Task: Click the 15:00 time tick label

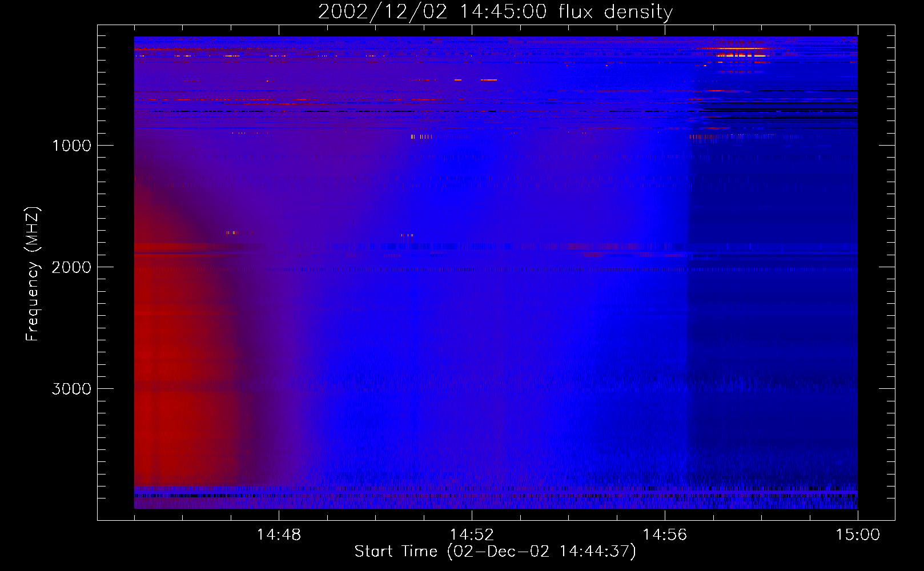Action: pos(858,535)
